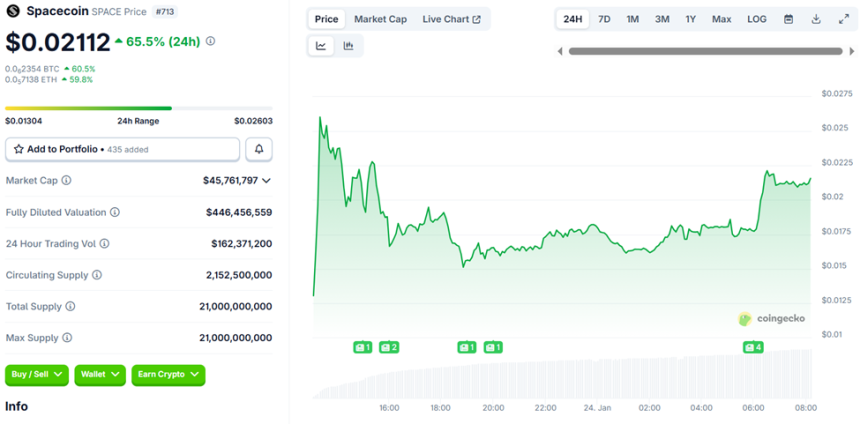Open the Wallet dropdown
The width and height of the screenshot is (860, 424).
[100, 375]
